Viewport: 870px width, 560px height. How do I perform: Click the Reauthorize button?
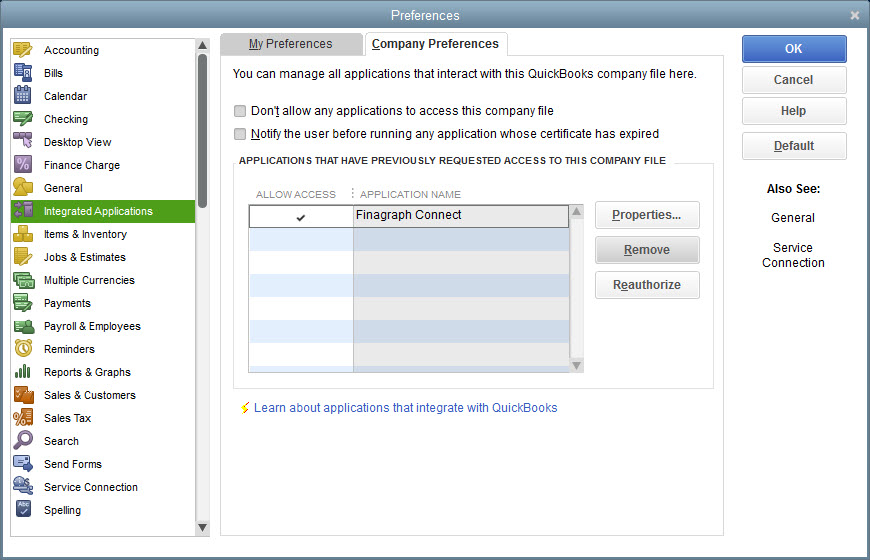point(647,285)
